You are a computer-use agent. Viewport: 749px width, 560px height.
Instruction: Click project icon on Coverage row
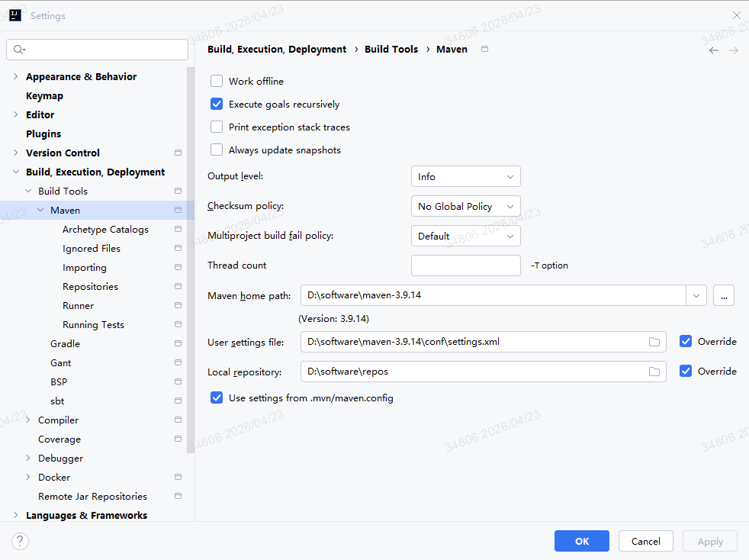[x=178, y=439]
